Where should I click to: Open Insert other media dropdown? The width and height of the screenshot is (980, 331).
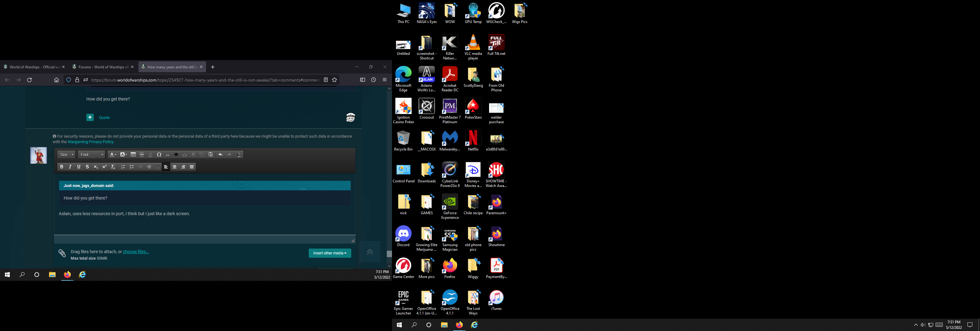[330, 253]
